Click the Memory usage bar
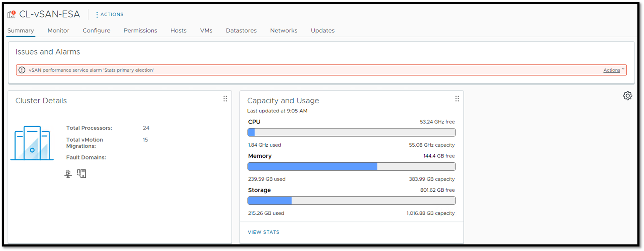This screenshot has width=644, height=251. 351,167
